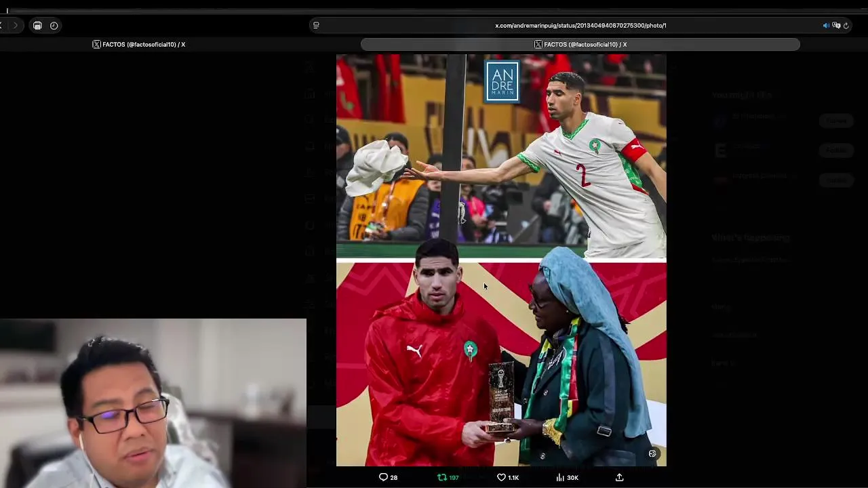This screenshot has width=868, height=488.
Task: Click the green repost icon showing 197
Action: [x=448, y=477]
